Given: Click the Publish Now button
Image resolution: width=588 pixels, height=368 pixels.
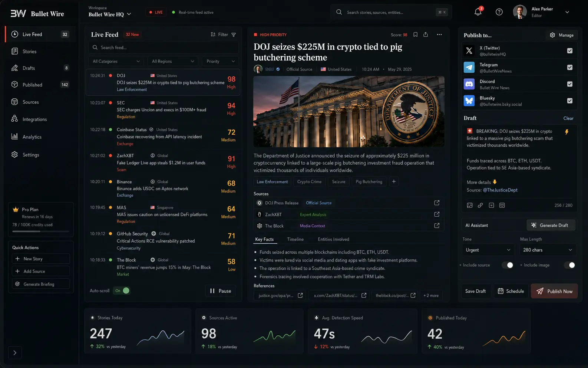Looking at the screenshot, I should click(x=554, y=291).
